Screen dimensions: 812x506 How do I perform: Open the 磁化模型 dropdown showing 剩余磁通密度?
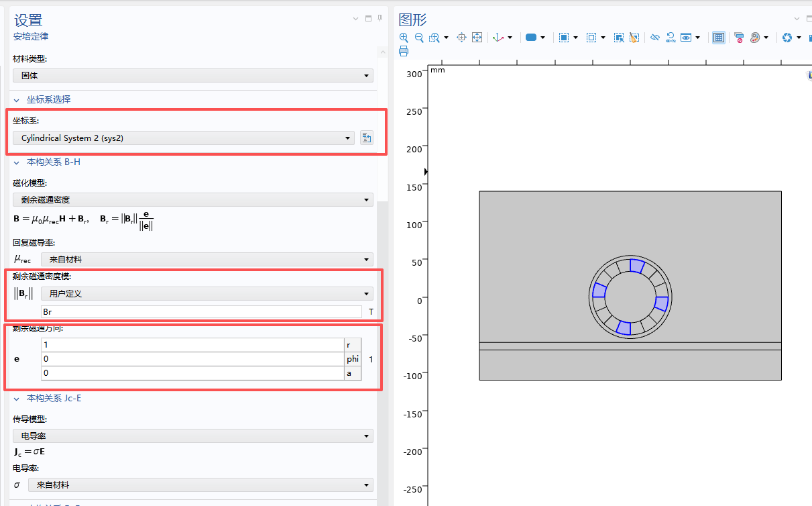pos(193,199)
